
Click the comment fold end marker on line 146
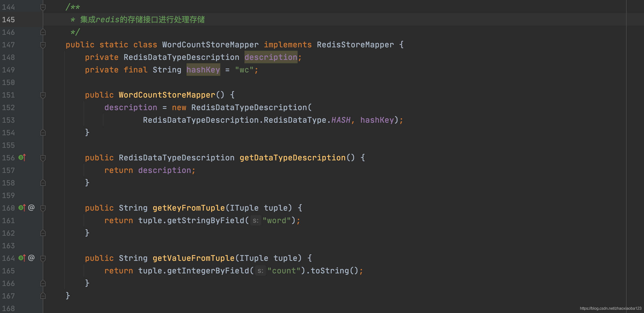coord(43,32)
